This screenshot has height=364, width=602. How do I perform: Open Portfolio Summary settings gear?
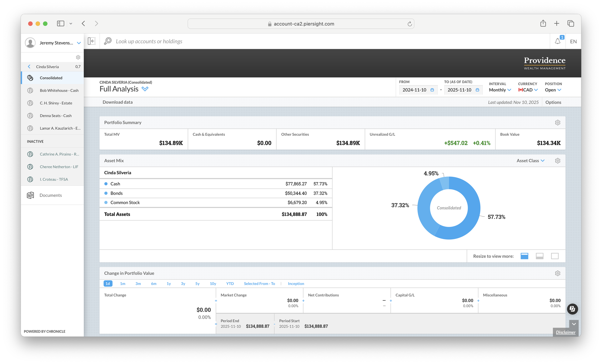point(557,122)
